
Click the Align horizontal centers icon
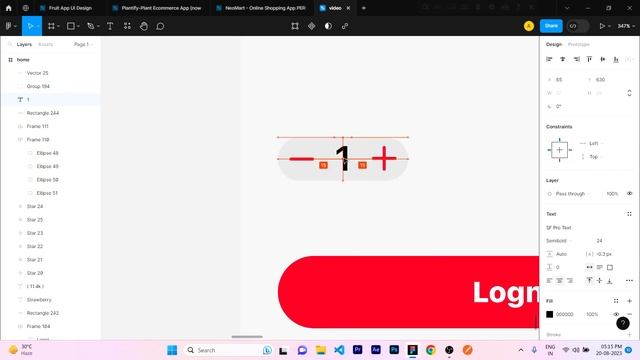(x=562, y=59)
